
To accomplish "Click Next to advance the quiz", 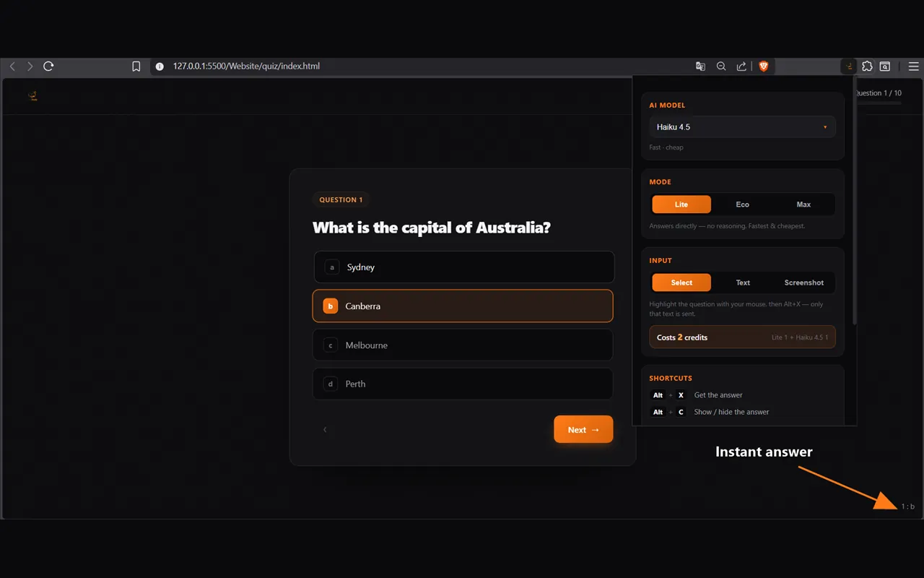I will [583, 429].
